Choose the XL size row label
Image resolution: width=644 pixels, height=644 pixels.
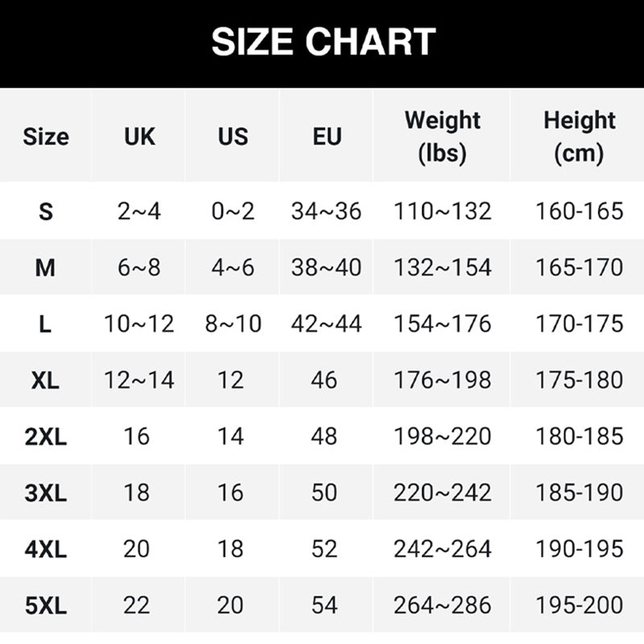(46, 380)
